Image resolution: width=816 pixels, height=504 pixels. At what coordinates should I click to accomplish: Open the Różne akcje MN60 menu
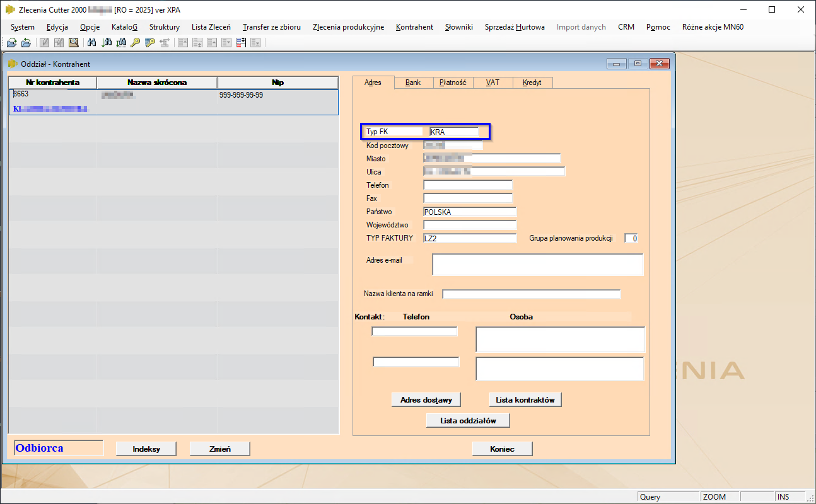point(713,27)
